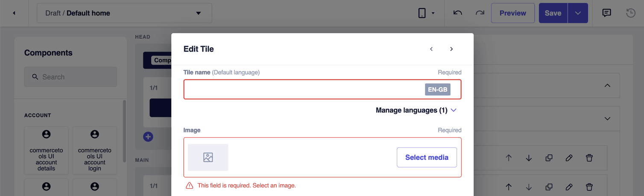Click the back arrow at top left
The height and width of the screenshot is (196, 644).
point(14,13)
